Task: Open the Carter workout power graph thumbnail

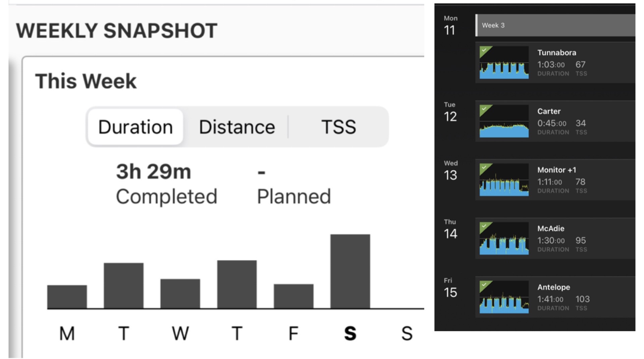Action: pos(504,121)
